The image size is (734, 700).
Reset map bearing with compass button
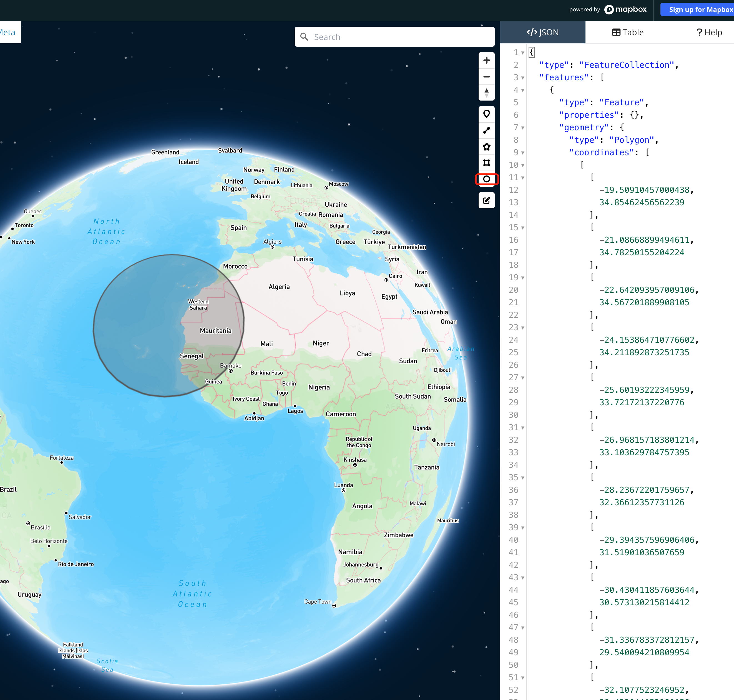click(486, 92)
